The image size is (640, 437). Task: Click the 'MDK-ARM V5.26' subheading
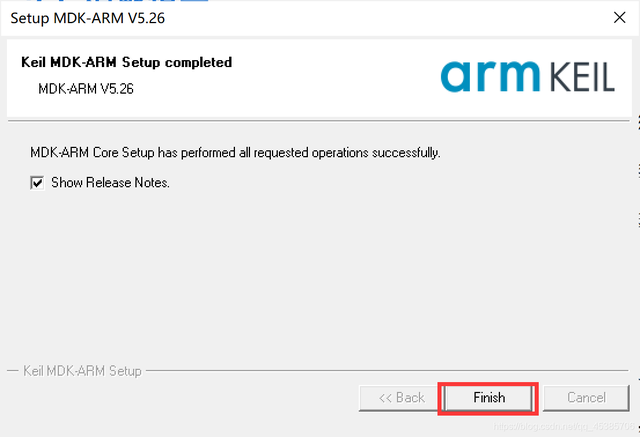point(86,89)
